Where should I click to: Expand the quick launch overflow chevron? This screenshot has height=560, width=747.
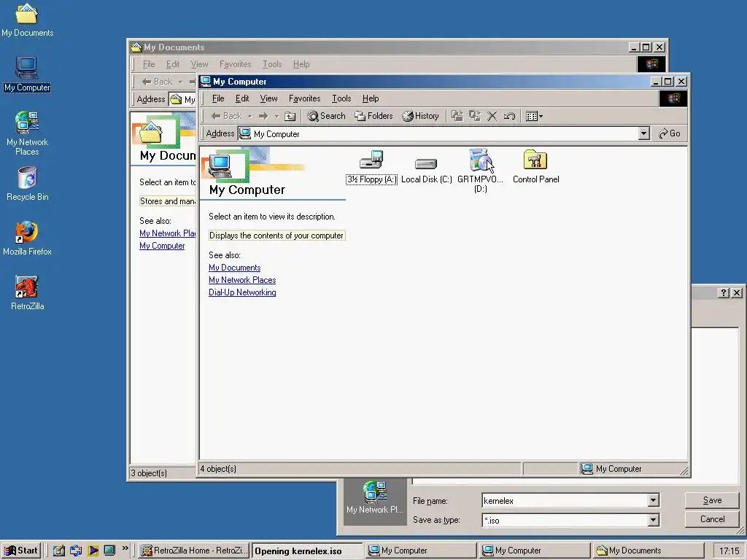[x=125, y=548]
